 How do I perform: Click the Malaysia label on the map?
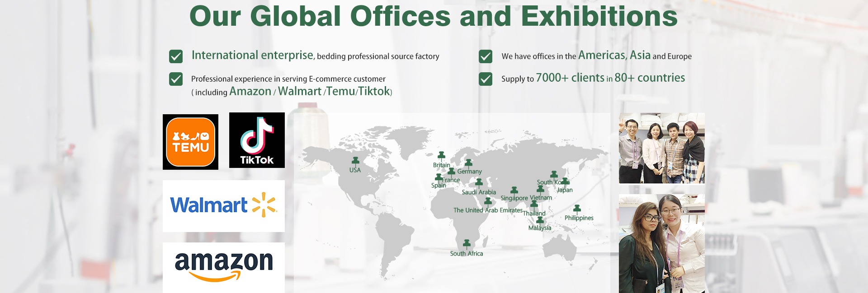540,228
